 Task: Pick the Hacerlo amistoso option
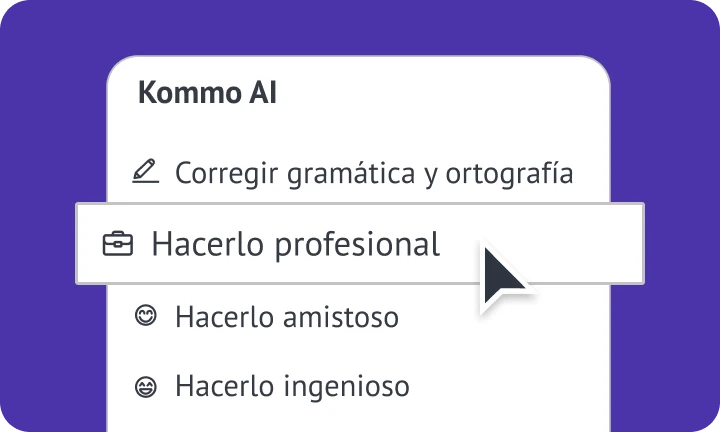[x=286, y=318]
